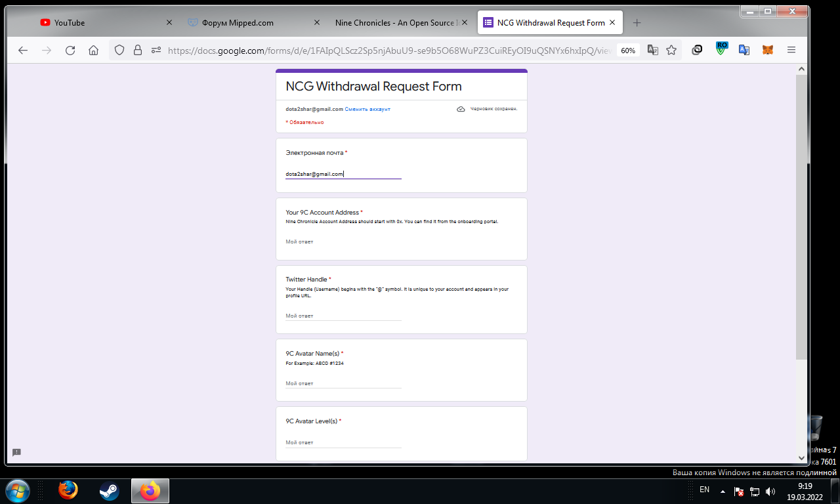Open the network tray icon

click(755, 491)
